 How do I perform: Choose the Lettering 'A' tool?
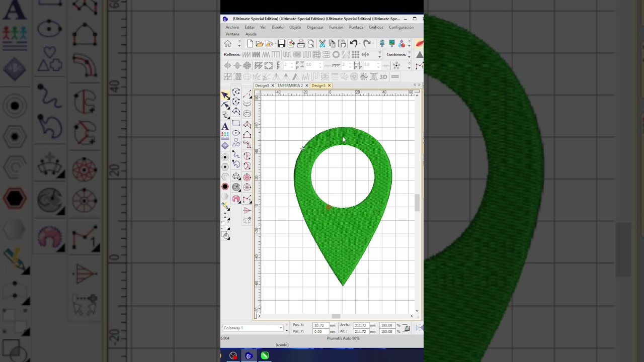[225, 126]
